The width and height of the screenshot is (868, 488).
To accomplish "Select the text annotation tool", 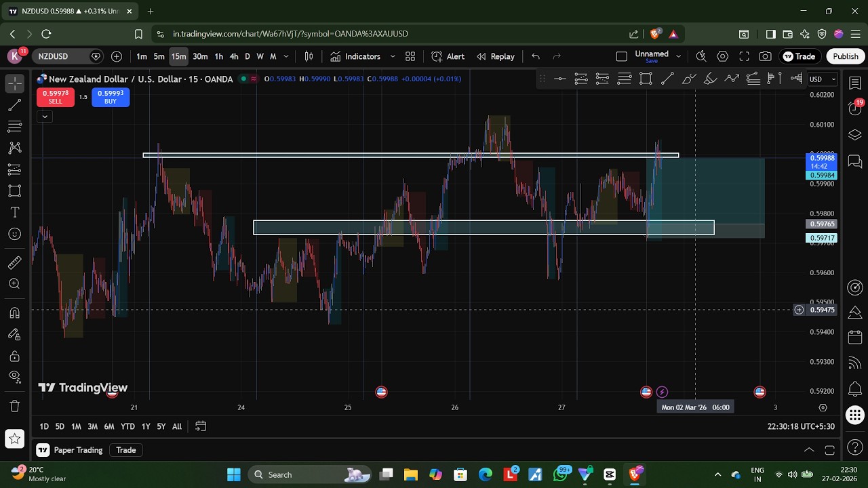I will pyautogui.click(x=14, y=213).
